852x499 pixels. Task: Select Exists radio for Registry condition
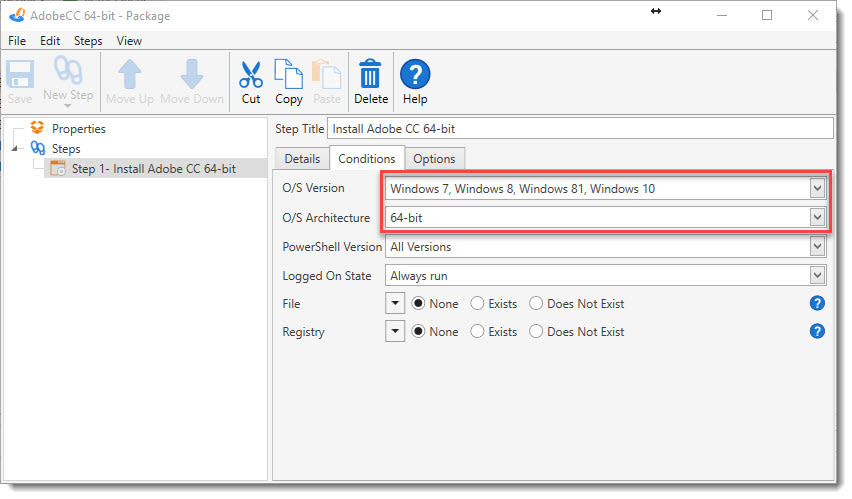click(477, 331)
